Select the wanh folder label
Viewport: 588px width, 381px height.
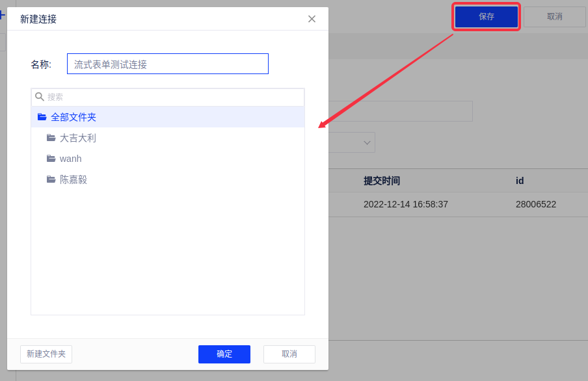point(70,159)
